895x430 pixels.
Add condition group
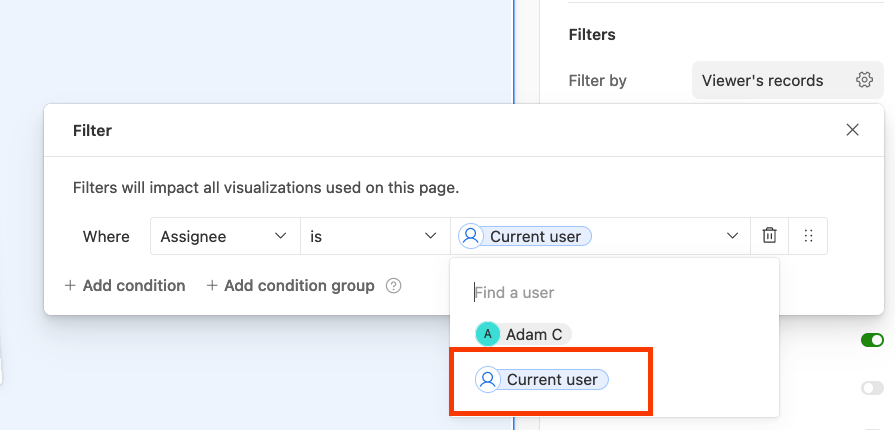tap(290, 286)
